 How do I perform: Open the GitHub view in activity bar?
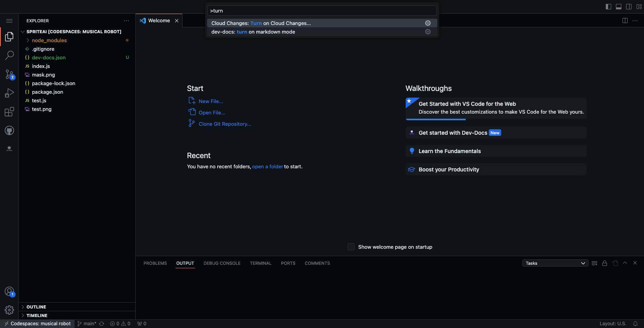[9, 130]
